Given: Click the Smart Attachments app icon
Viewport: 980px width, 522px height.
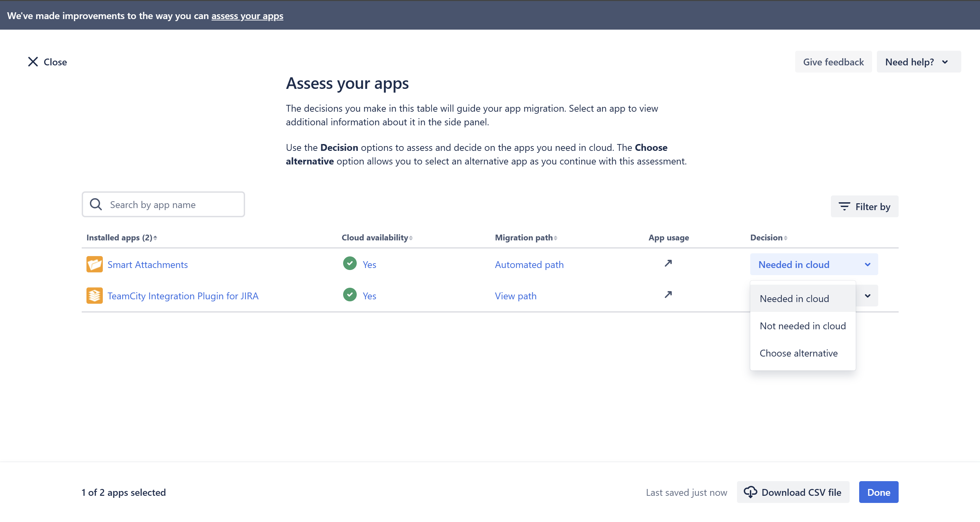Looking at the screenshot, I should pos(94,265).
